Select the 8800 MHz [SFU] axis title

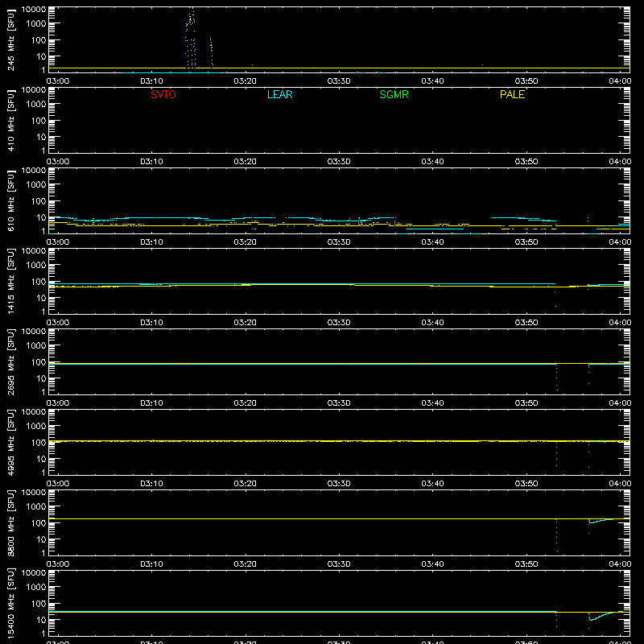(x=10, y=522)
